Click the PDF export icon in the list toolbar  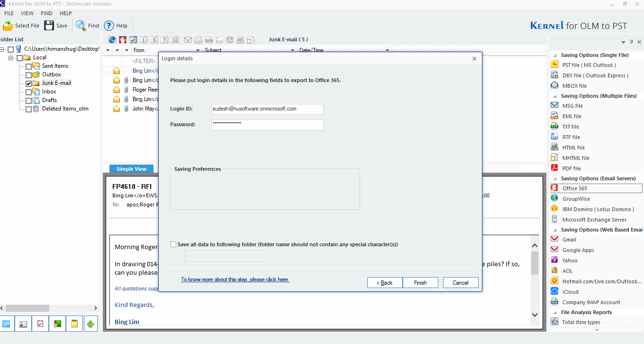[230, 40]
